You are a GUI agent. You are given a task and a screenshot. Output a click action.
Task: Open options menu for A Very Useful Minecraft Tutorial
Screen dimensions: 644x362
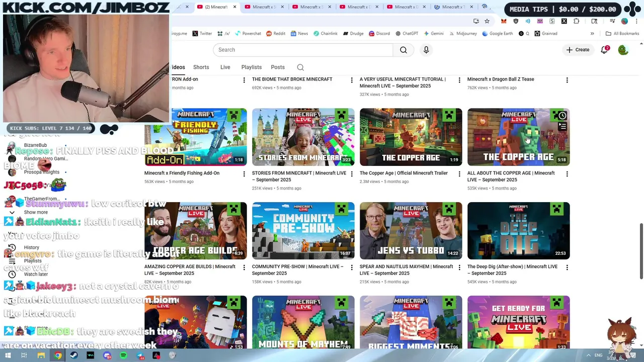[459, 80]
